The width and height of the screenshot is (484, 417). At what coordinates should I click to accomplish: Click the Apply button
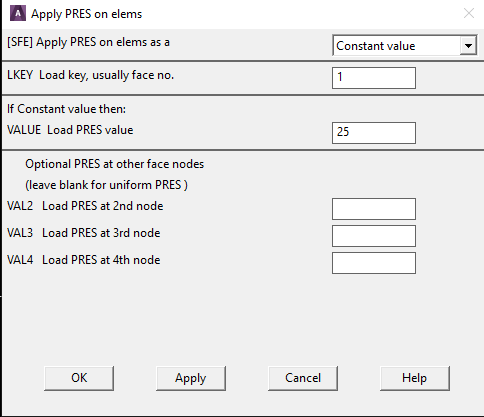pos(191,378)
